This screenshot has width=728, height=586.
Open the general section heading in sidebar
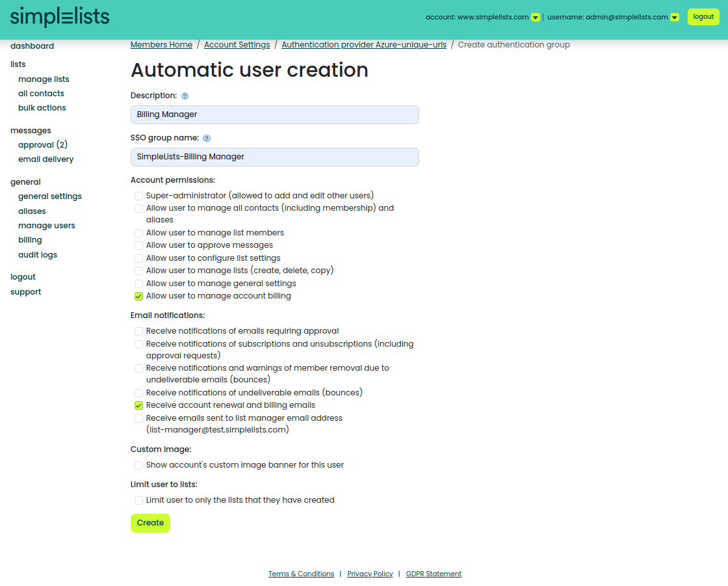coord(25,182)
